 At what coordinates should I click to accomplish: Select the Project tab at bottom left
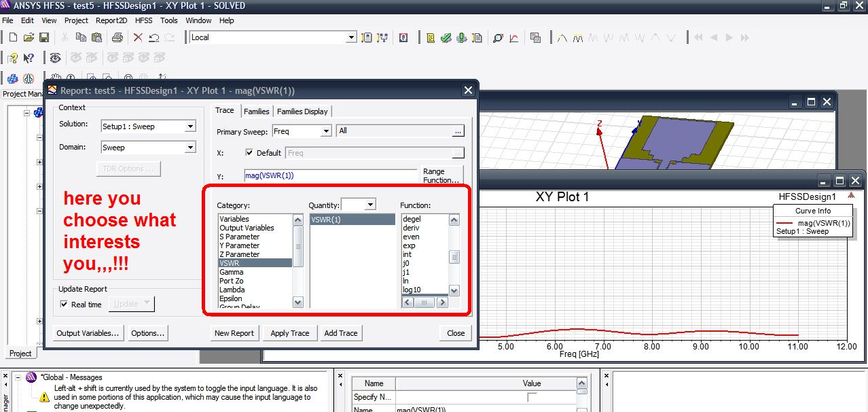[20, 354]
